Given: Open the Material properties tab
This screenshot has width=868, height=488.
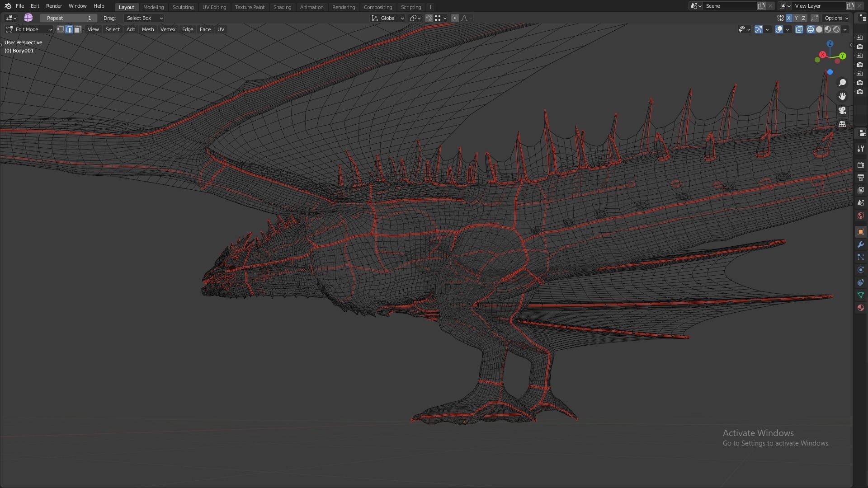Looking at the screenshot, I should pos(861,308).
